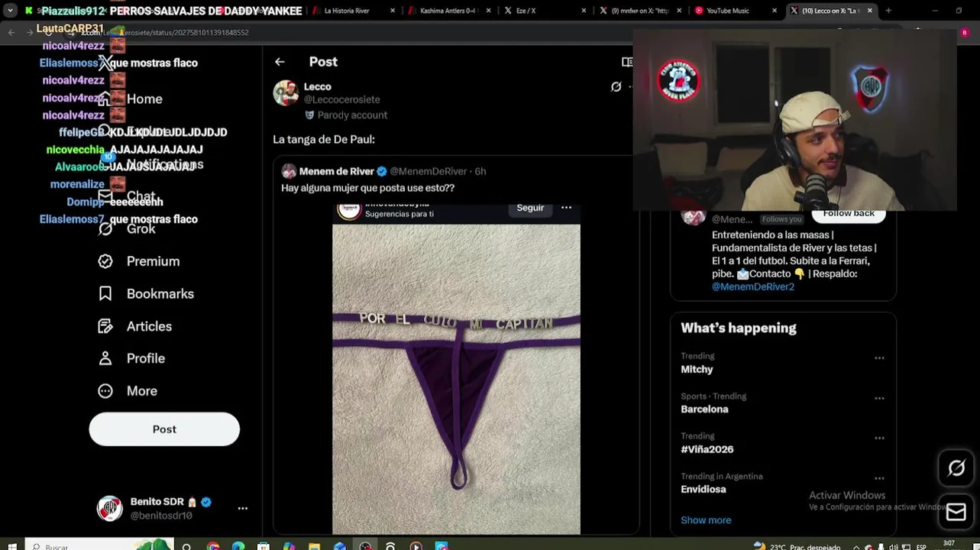Open a new browser tab
This screenshot has height=550, width=980.
[888, 11]
